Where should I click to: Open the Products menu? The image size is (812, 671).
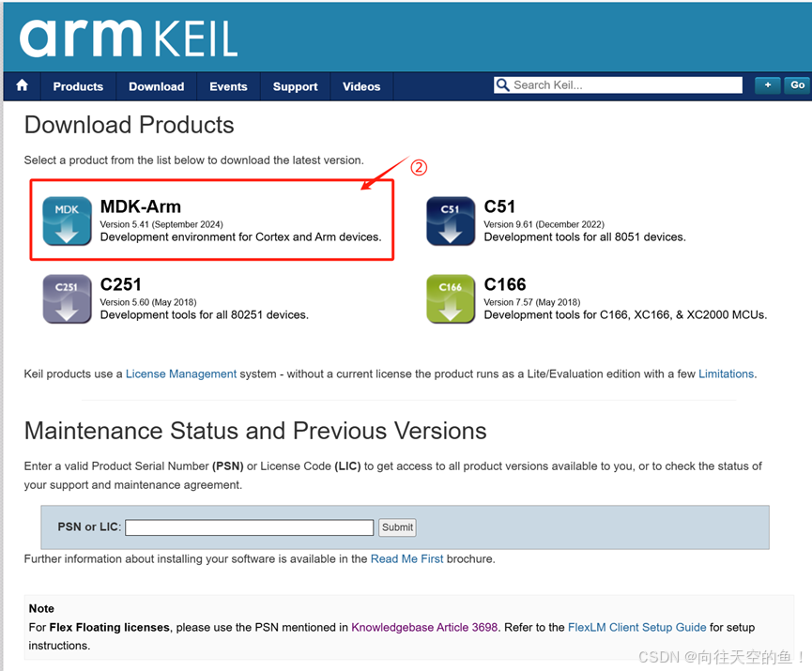pos(78,86)
